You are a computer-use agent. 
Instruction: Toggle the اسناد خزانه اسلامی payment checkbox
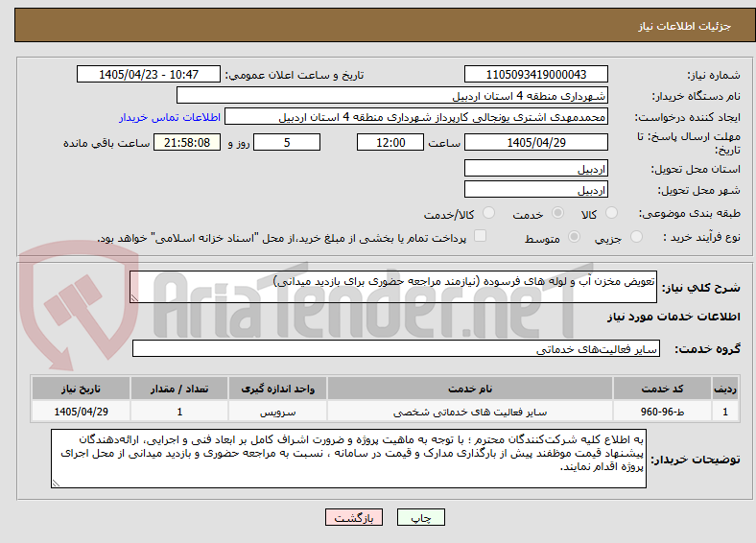pos(481,236)
